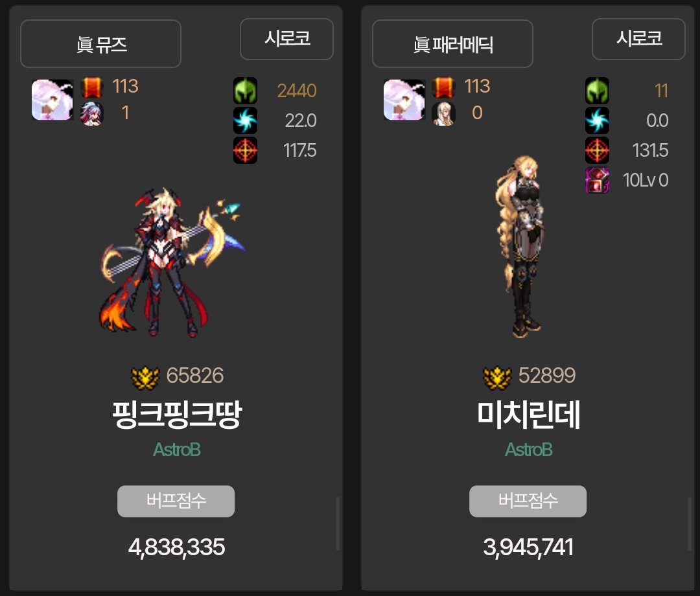Image resolution: width=700 pixels, height=596 pixels.
Task: Click the green helmet icon beside 11
Action: tap(598, 91)
